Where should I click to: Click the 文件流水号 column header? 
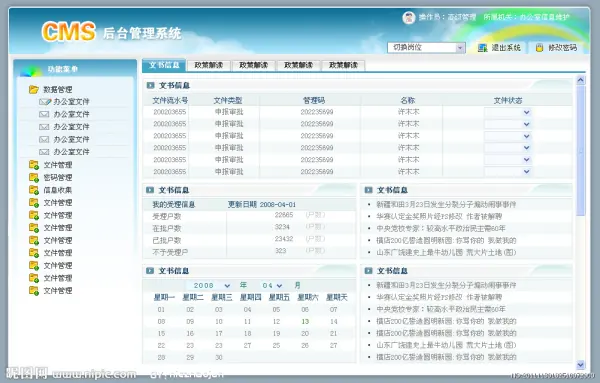[170, 101]
